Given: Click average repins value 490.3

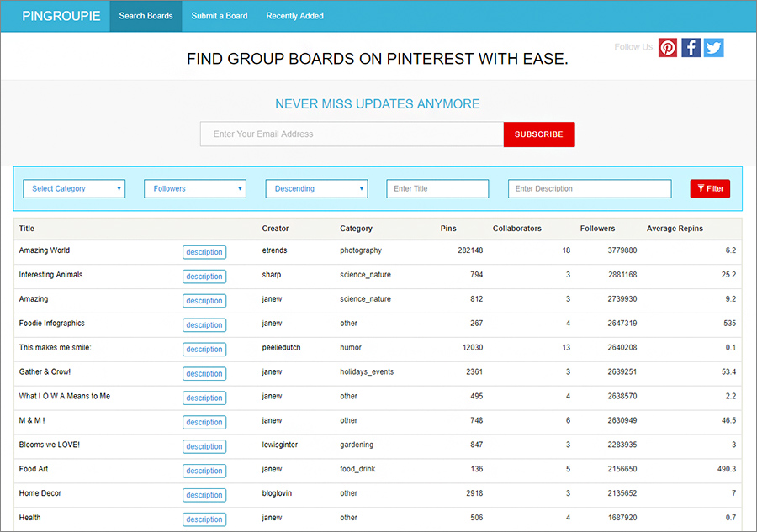Looking at the screenshot, I should click(x=727, y=469).
